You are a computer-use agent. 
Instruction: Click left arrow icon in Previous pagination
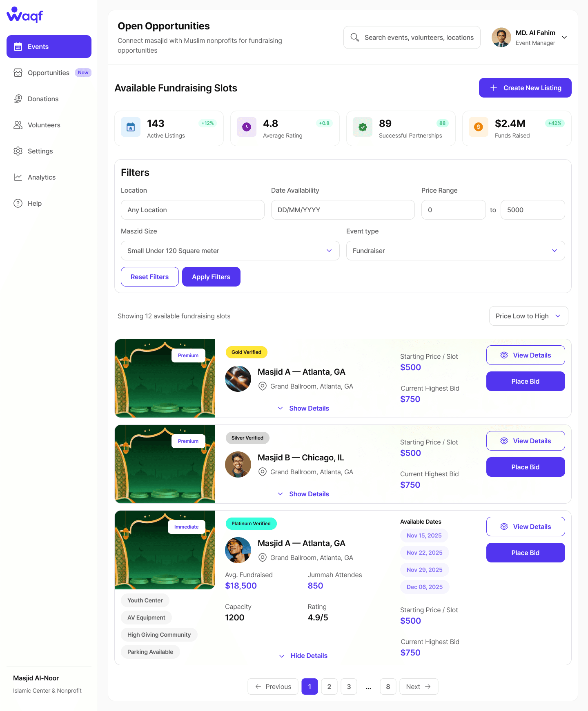(258, 687)
